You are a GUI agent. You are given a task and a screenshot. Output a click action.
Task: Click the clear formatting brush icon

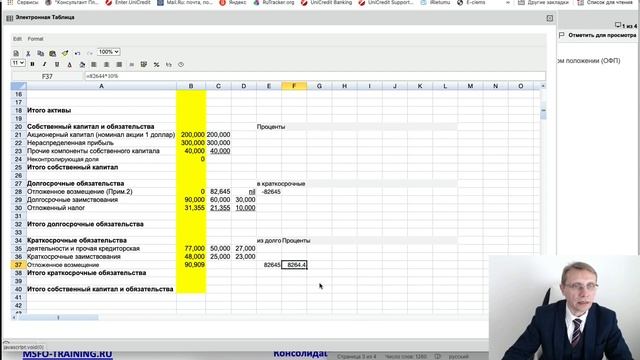(65, 53)
